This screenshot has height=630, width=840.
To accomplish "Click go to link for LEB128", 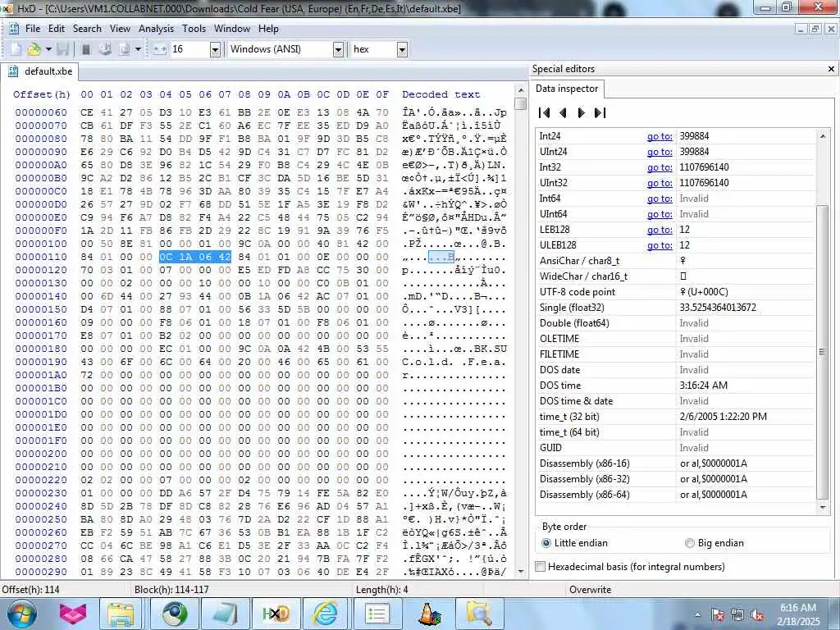I will [x=660, y=230].
